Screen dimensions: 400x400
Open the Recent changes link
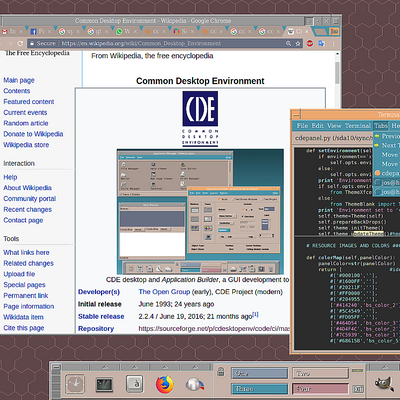(x=28, y=210)
